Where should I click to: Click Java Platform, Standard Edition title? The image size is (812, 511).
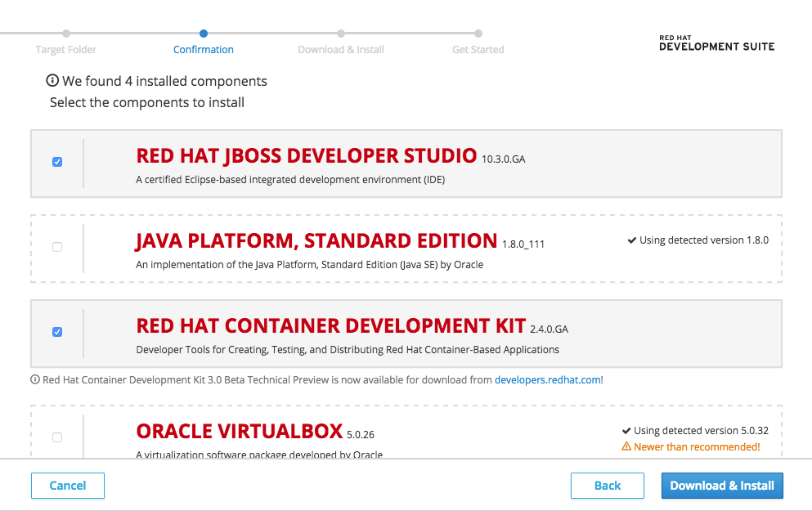click(316, 240)
